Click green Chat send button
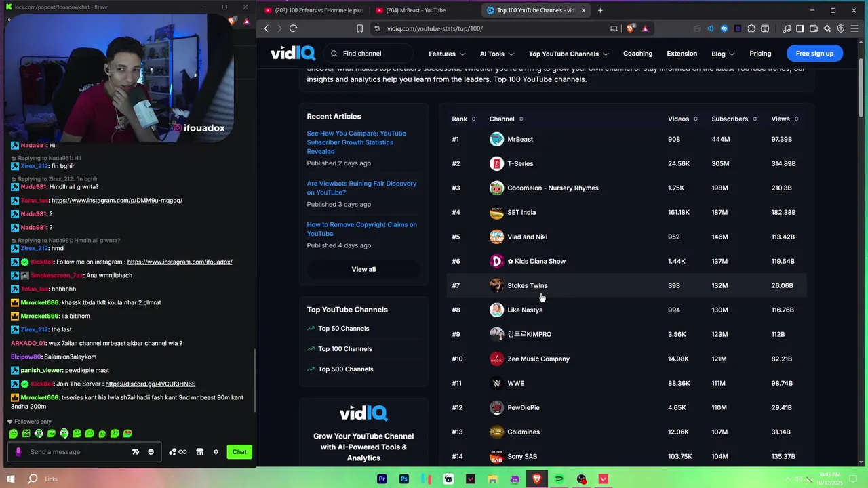This screenshot has width=868, height=488. coord(239,452)
